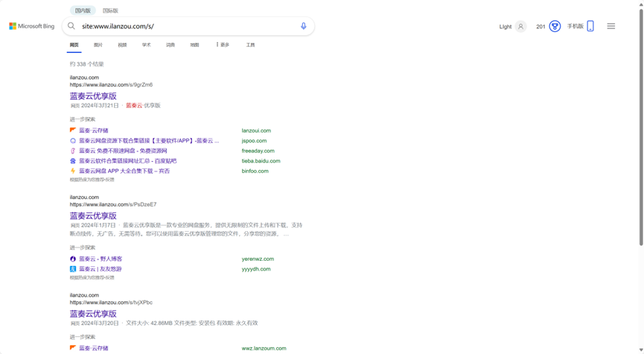
Task: Click the search input field
Action: (x=189, y=26)
